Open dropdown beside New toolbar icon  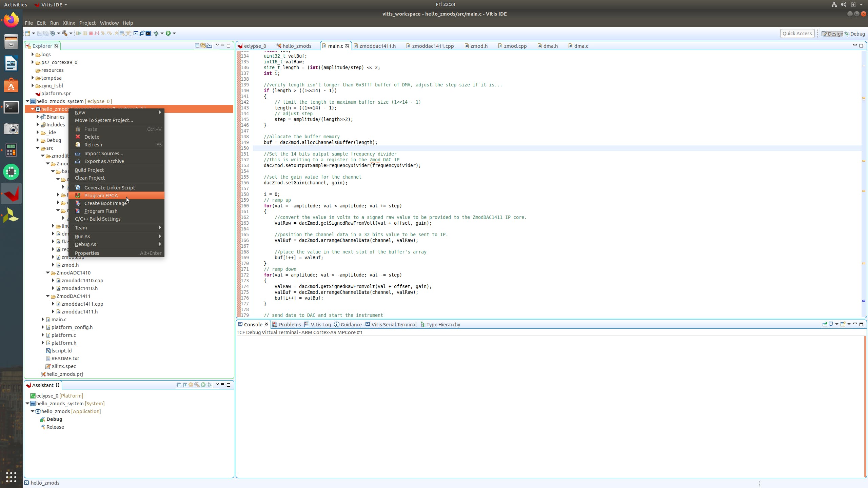coord(34,33)
